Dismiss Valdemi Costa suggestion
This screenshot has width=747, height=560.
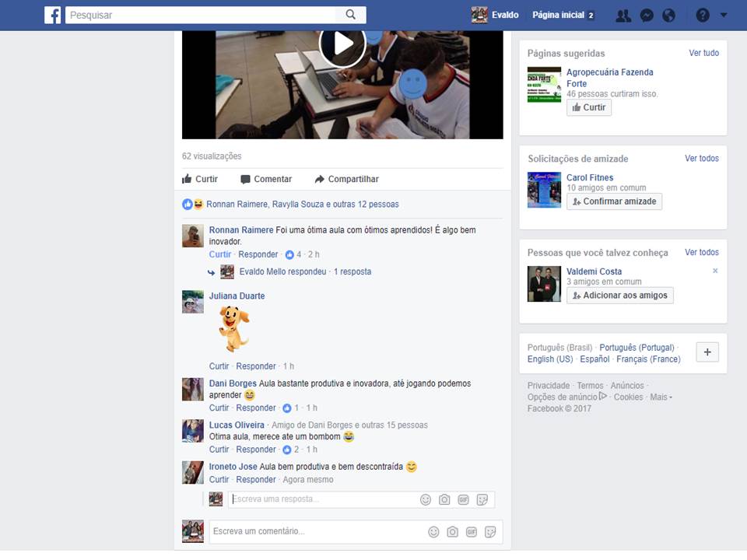pyautogui.click(x=715, y=271)
